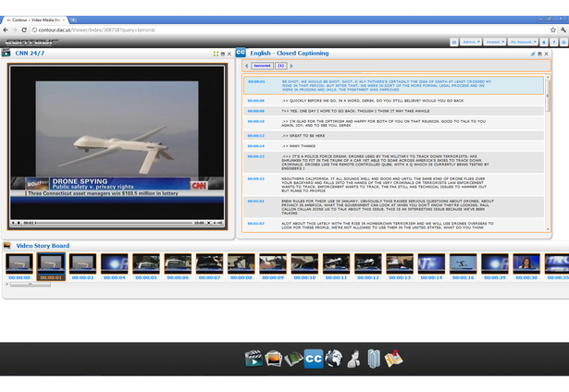Select storyboard thumbnail at 00:00:07
Screen dimensions: 569x392
point(209,263)
